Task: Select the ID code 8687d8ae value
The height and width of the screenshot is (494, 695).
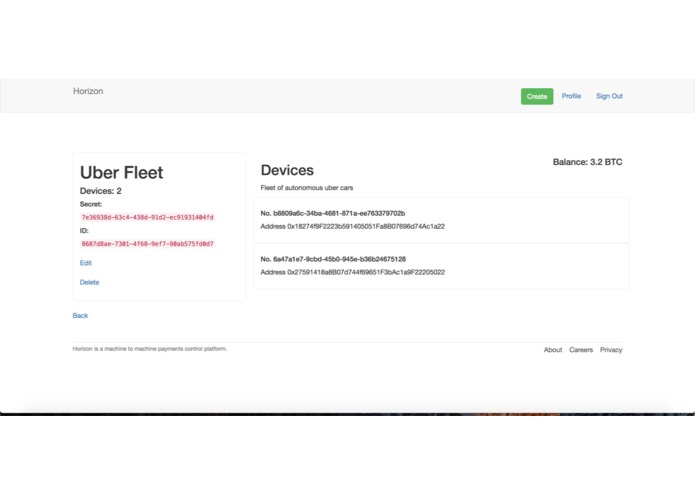Action: [148, 244]
